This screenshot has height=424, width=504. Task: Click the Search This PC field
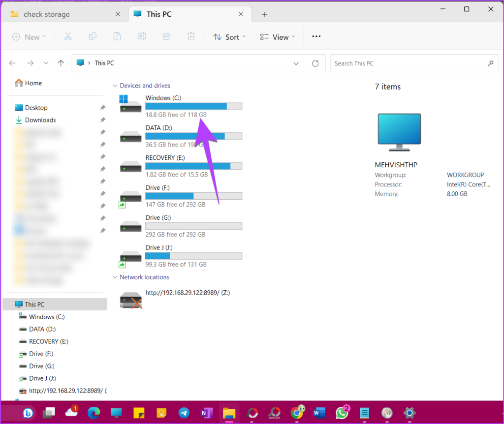tap(409, 63)
